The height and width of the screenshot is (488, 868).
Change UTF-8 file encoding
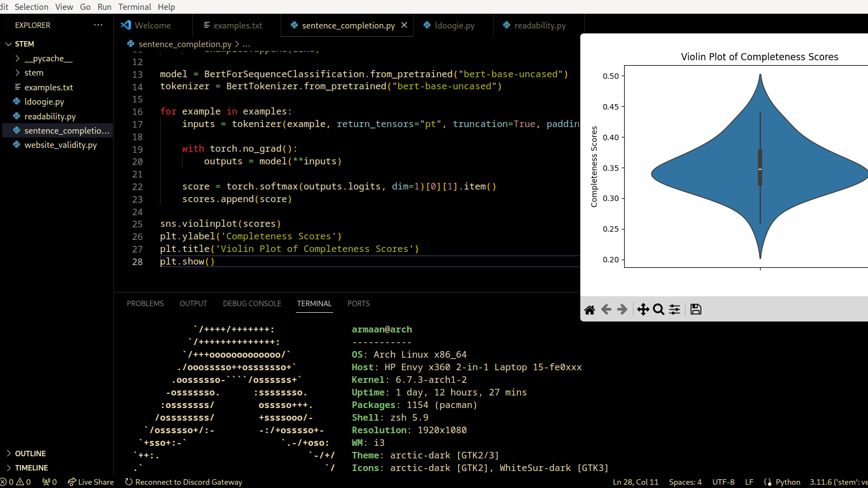[x=723, y=482]
